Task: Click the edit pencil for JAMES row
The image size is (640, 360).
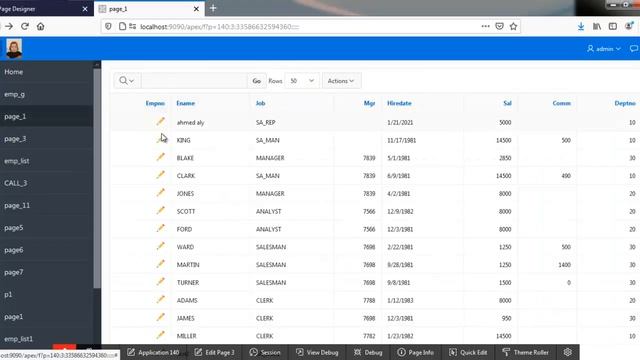Action: pos(160,317)
